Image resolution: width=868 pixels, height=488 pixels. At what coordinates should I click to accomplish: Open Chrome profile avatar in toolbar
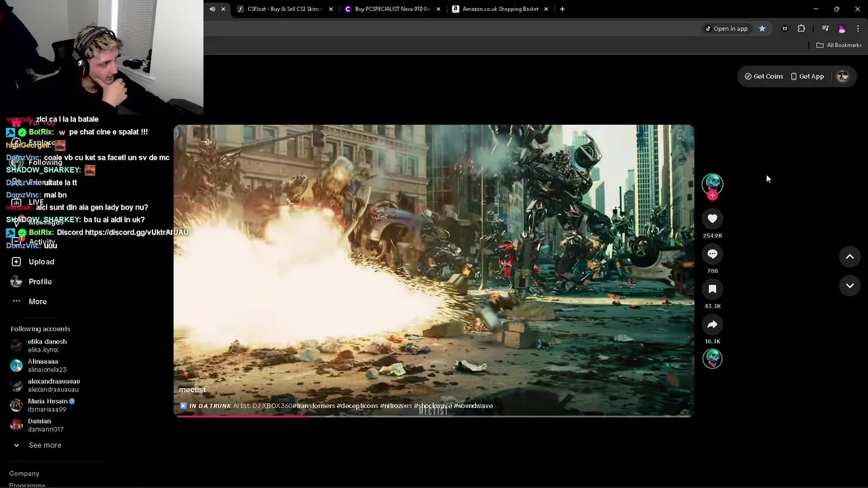(842, 28)
